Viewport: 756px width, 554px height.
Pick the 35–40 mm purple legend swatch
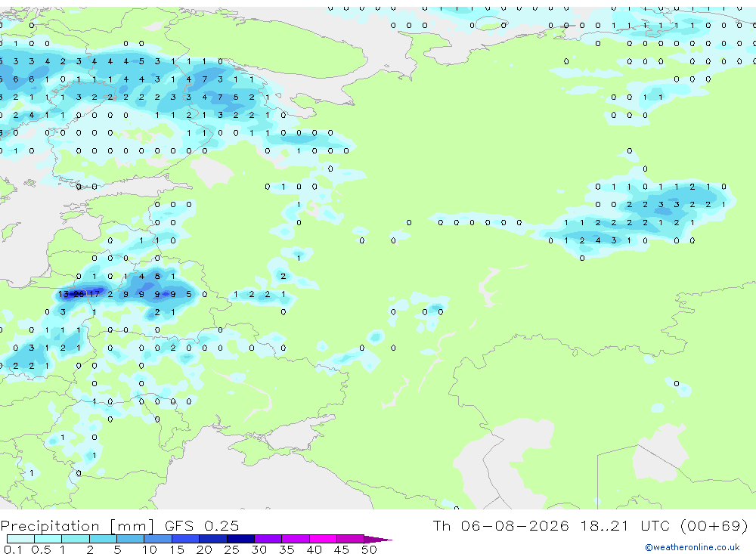296,539
